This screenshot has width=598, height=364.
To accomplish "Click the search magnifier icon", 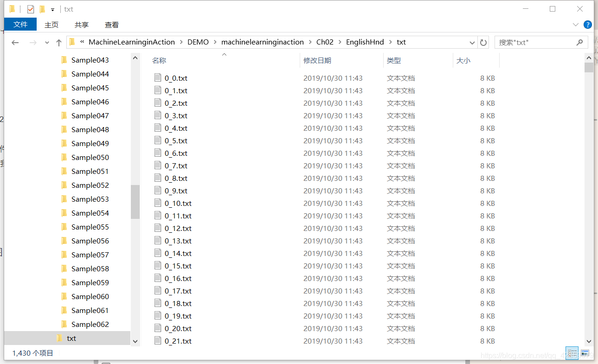I will tap(579, 42).
